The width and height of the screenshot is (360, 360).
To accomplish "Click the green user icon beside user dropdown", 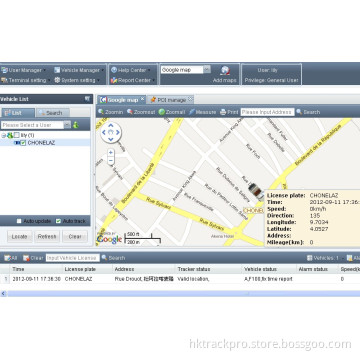I will click(76, 125).
